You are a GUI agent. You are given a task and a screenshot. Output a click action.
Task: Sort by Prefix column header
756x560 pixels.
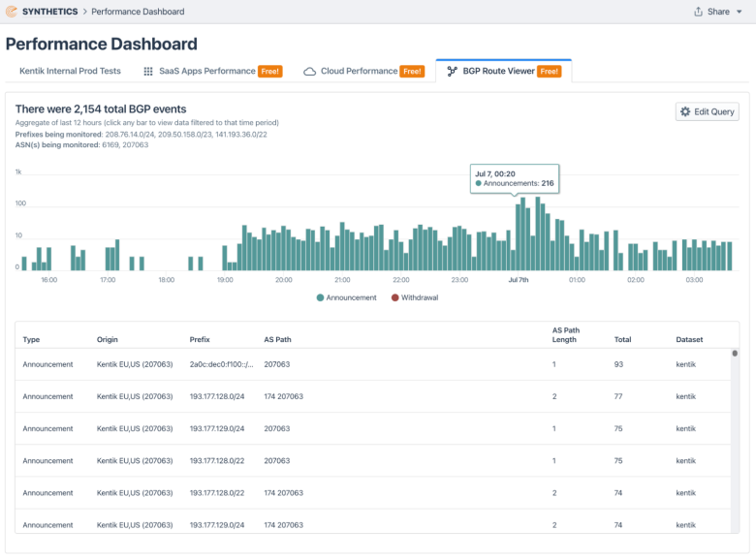[x=200, y=339]
